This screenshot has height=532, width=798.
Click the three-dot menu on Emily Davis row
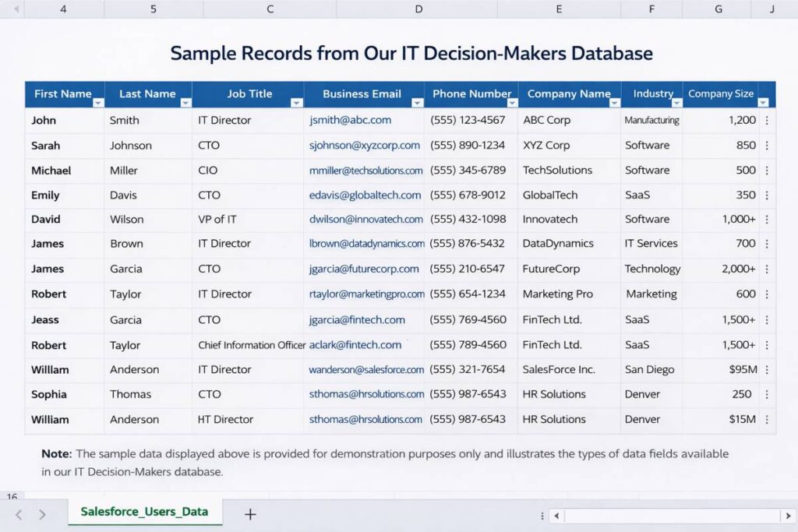(x=767, y=196)
